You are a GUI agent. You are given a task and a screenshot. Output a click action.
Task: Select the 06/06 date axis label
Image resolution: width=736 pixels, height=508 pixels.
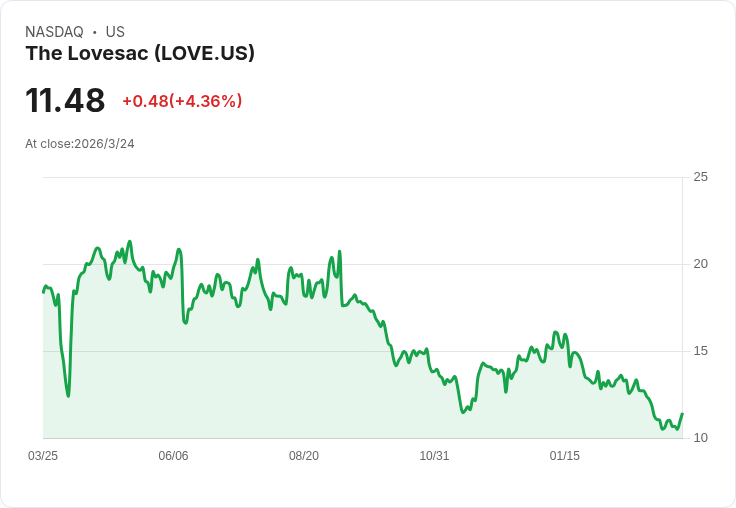[173, 456]
